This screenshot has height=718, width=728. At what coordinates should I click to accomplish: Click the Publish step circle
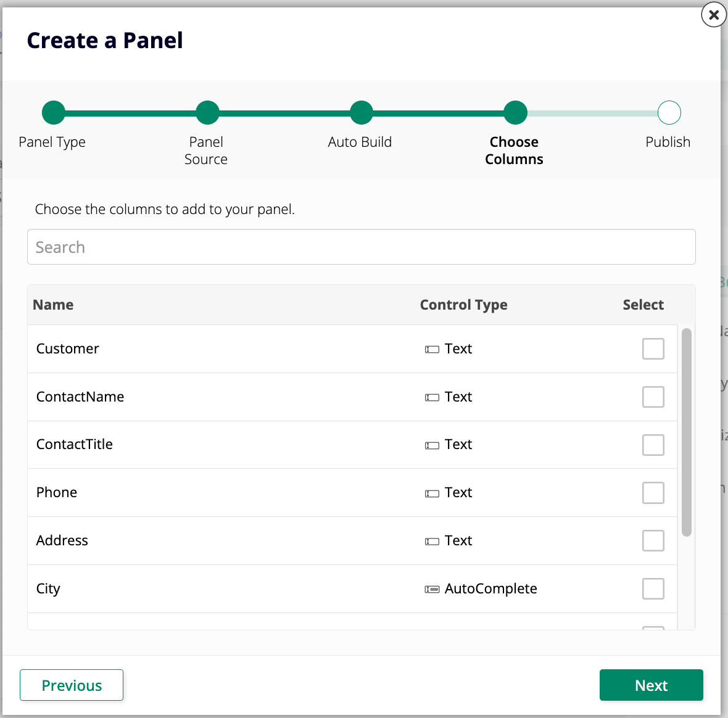[669, 113]
